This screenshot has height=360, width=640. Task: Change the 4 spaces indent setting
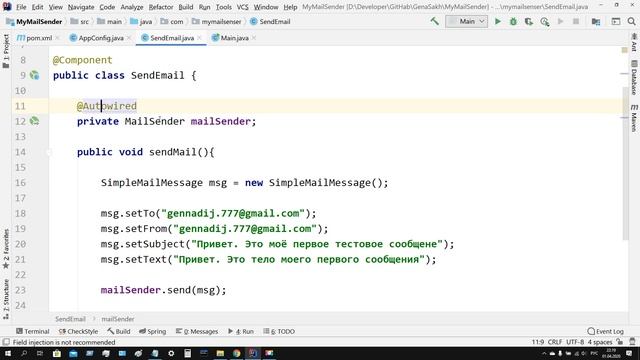[600, 342]
